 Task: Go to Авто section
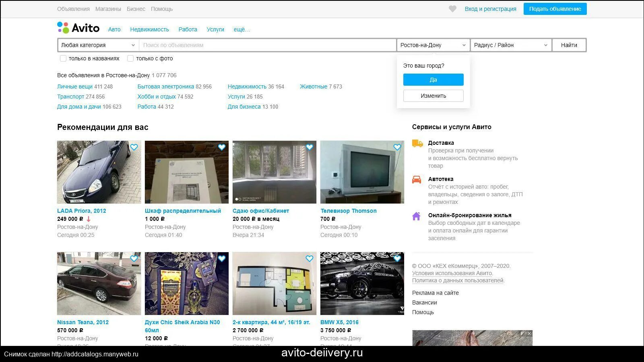(x=114, y=29)
